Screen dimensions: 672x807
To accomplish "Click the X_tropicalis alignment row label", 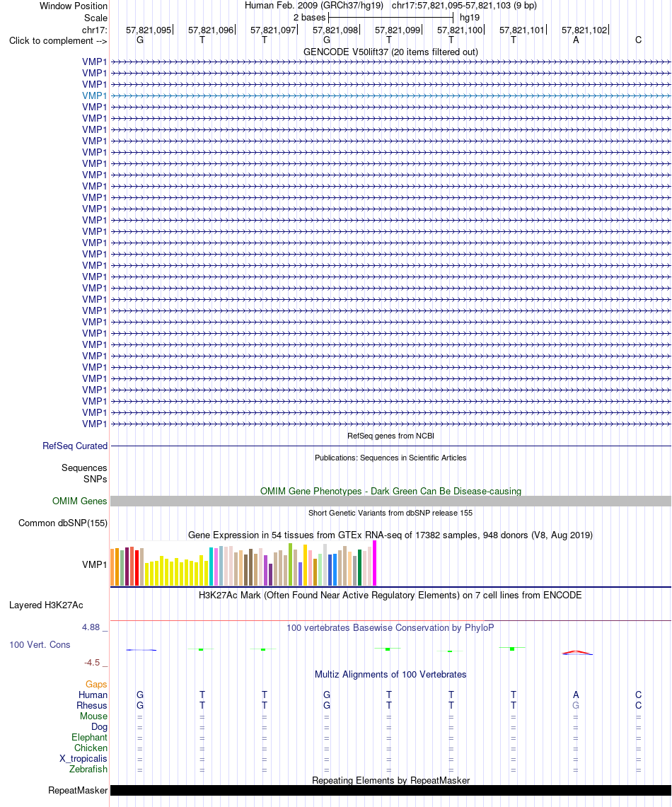I will coord(83,759).
